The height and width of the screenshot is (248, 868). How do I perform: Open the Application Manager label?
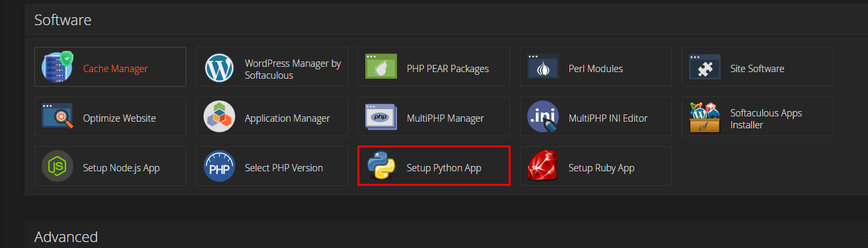[287, 118]
